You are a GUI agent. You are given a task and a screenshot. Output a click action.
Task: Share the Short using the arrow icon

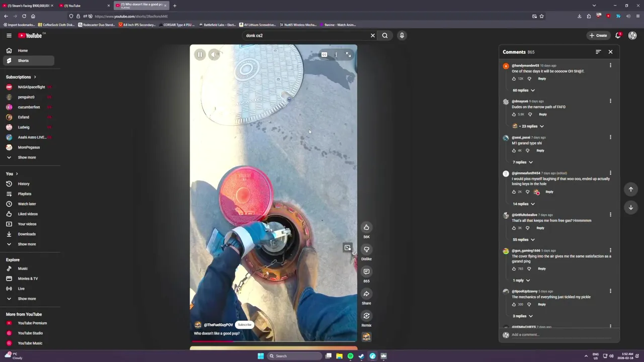[366, 294]
